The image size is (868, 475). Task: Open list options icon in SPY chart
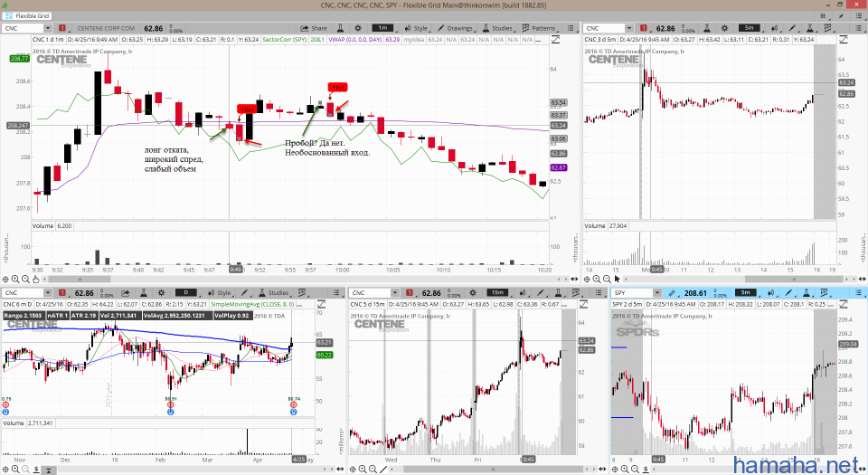859,293
